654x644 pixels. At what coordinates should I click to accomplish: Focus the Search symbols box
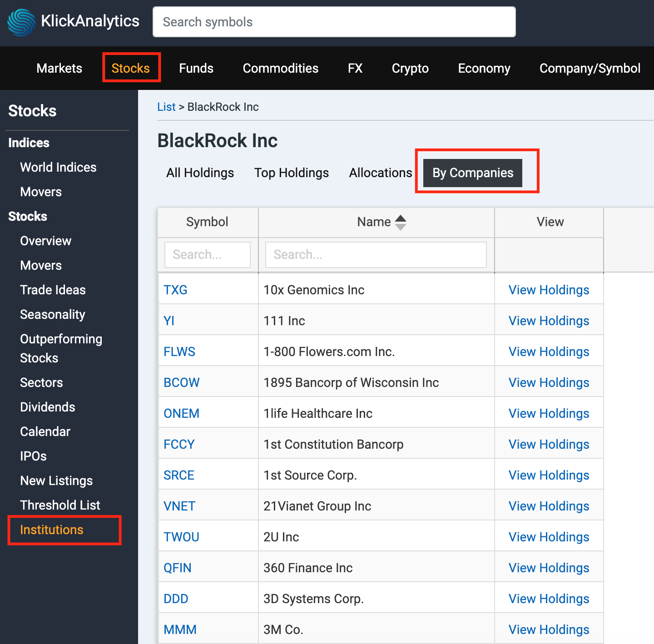click(x=334, y=22)
